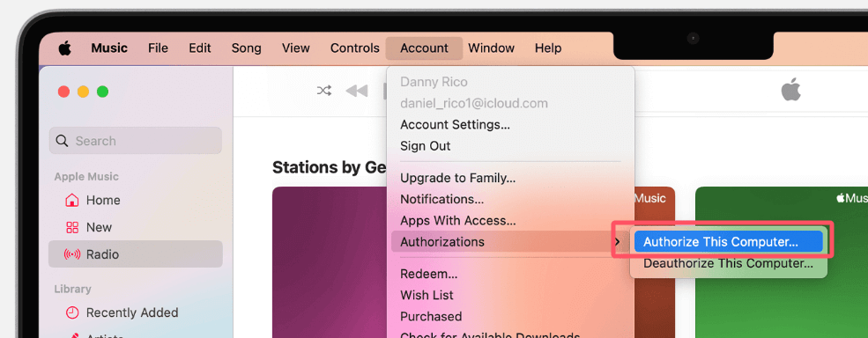
Task: Click the previous track rewind icon
Action: (357, 91)
